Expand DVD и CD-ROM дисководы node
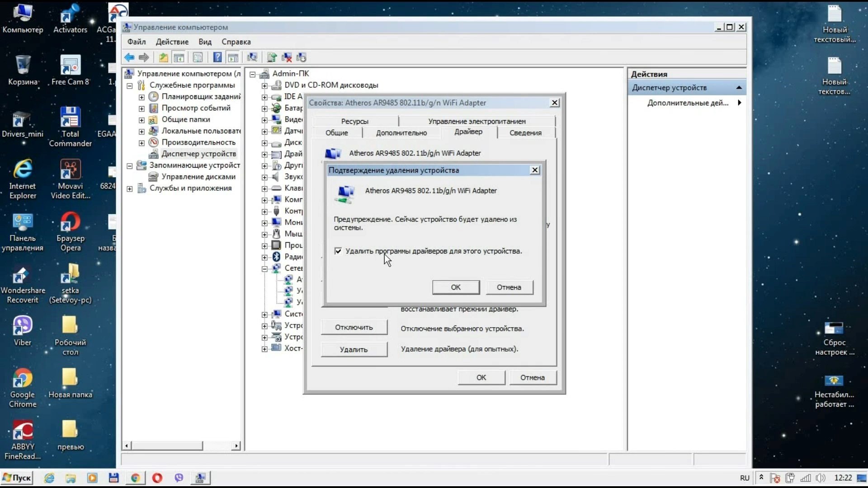Viewport: 868px width, 488px height. tap(264, 85)
